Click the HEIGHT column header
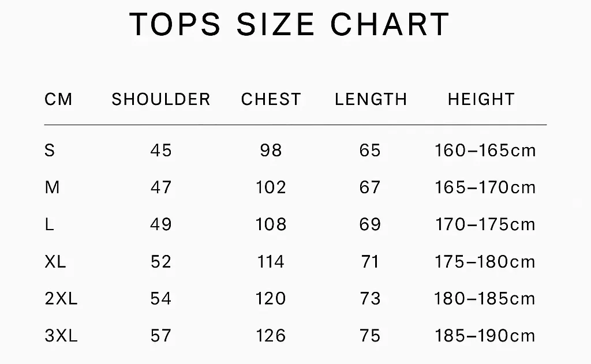 [x=481, y=99]
